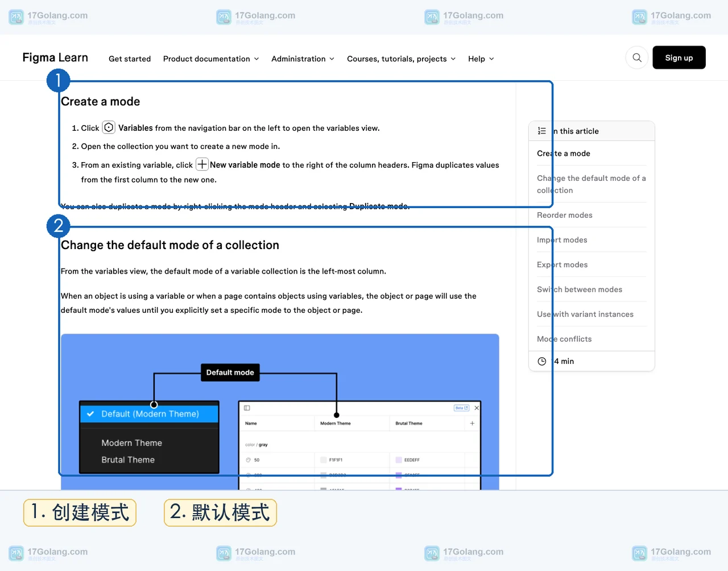Expand the Help menu

pyautogui.click(x=481, y=59)
